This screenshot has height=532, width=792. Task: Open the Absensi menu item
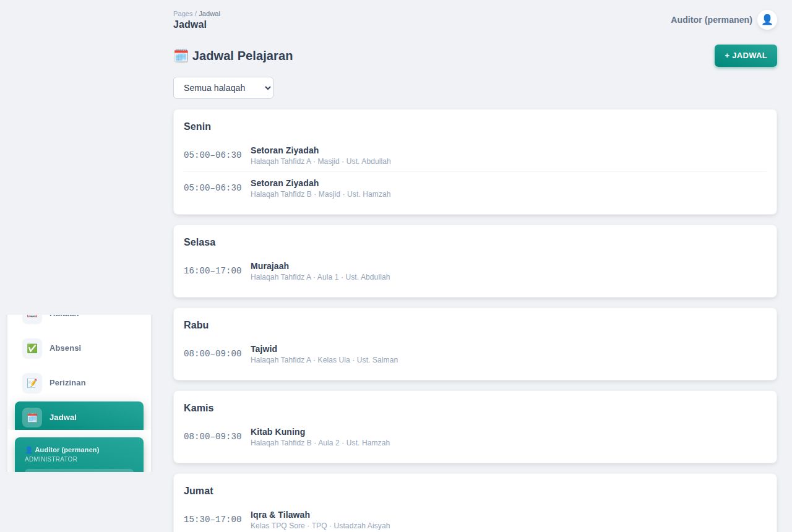pyautogui.click(x=79, y=348)
